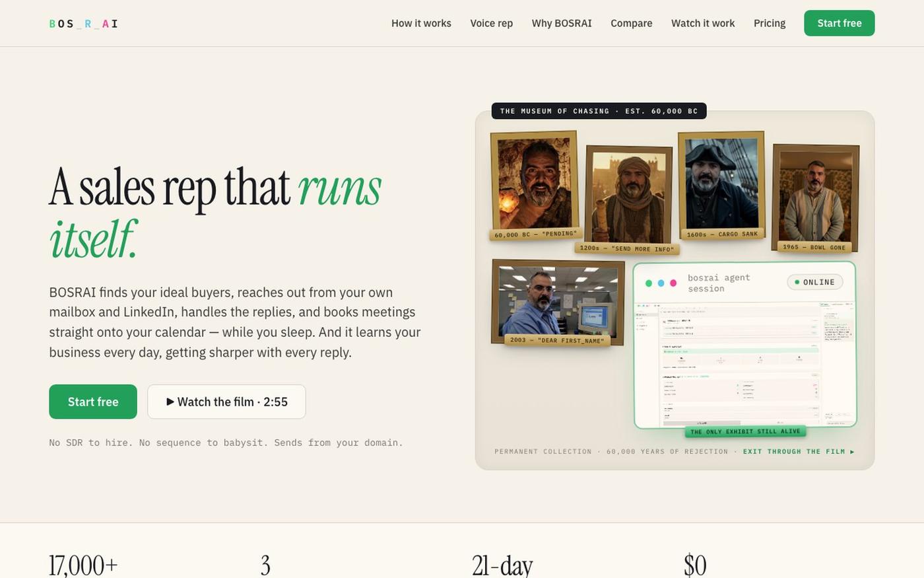Go to the Voice rep section
Viewport: 924px width, 578px height.
click(x=491, y=23)
